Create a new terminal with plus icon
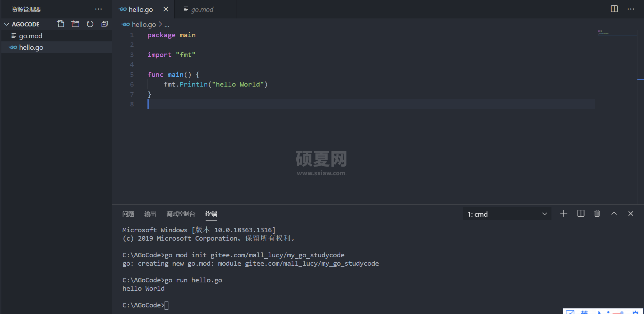This screenshot has width=644, height=314. coord(564,214)
